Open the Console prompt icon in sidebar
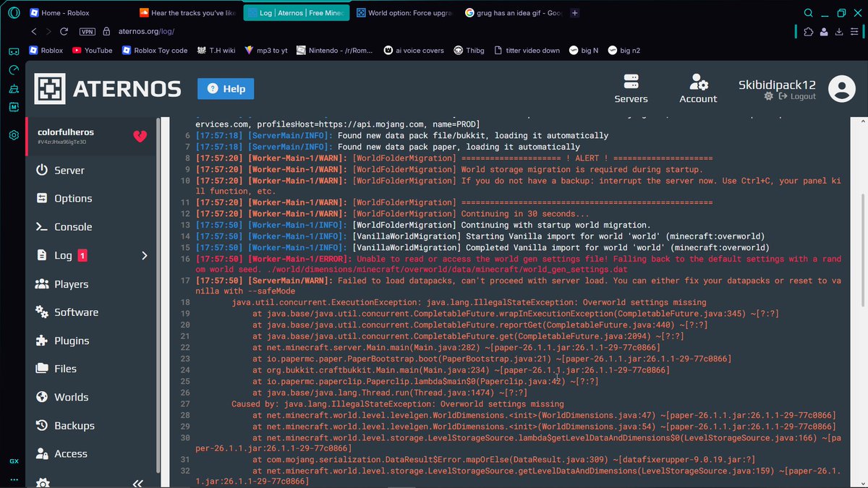 coord(42,226)
